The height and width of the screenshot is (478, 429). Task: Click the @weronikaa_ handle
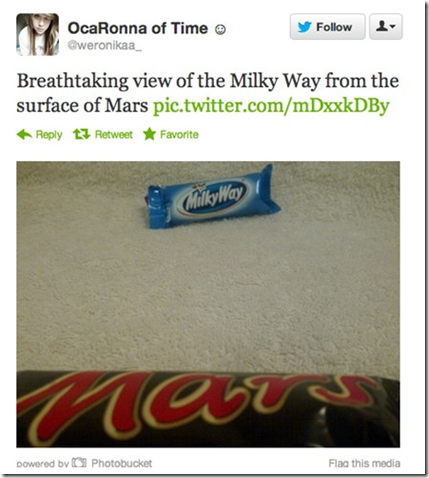[x=105, y=45]
